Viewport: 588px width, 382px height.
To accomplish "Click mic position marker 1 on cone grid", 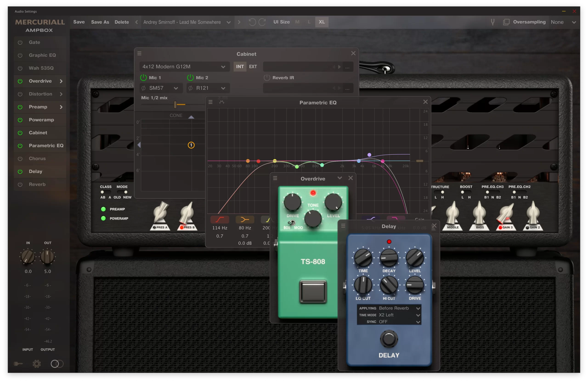I will 191,145.
